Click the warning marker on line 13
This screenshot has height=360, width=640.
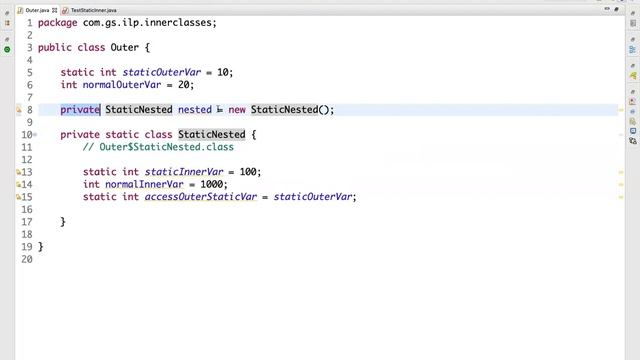[18, 172]
